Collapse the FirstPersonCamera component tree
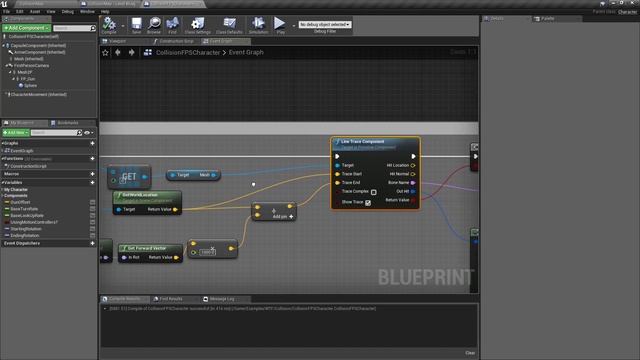The image size is (640, 360). pyautogui.click(x=7, y=65)
